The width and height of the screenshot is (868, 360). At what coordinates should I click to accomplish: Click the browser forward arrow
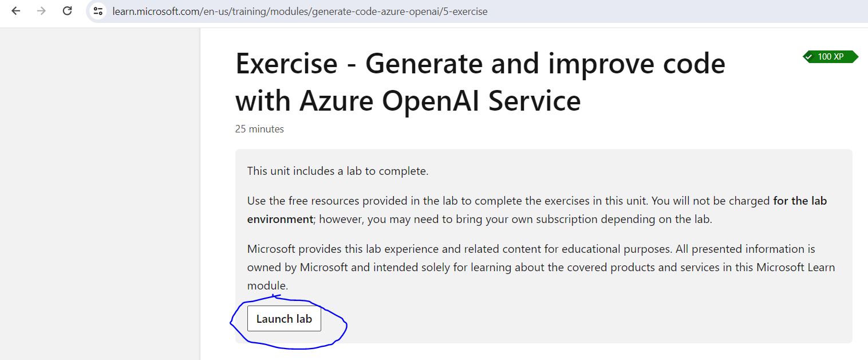pos(41,11)
